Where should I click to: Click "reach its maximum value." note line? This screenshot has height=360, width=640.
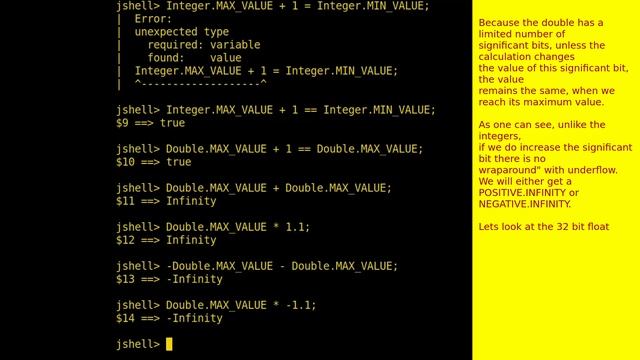(541, 102)
